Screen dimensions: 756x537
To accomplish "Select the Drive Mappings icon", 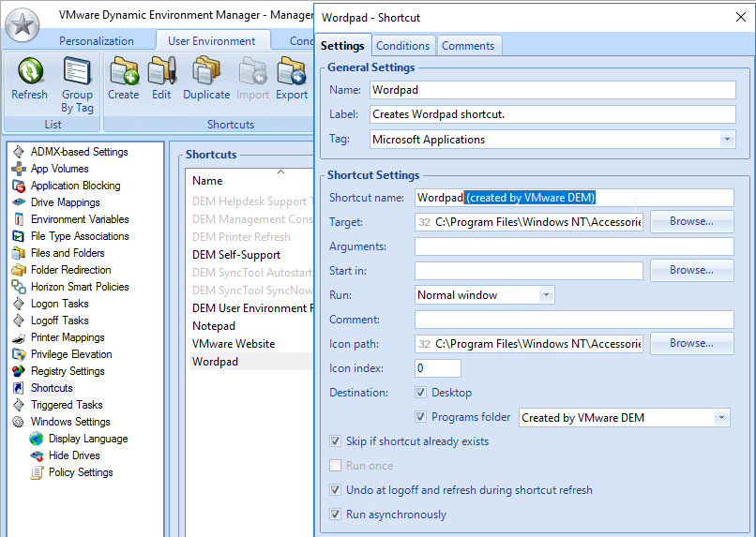I will pos(19,202).
